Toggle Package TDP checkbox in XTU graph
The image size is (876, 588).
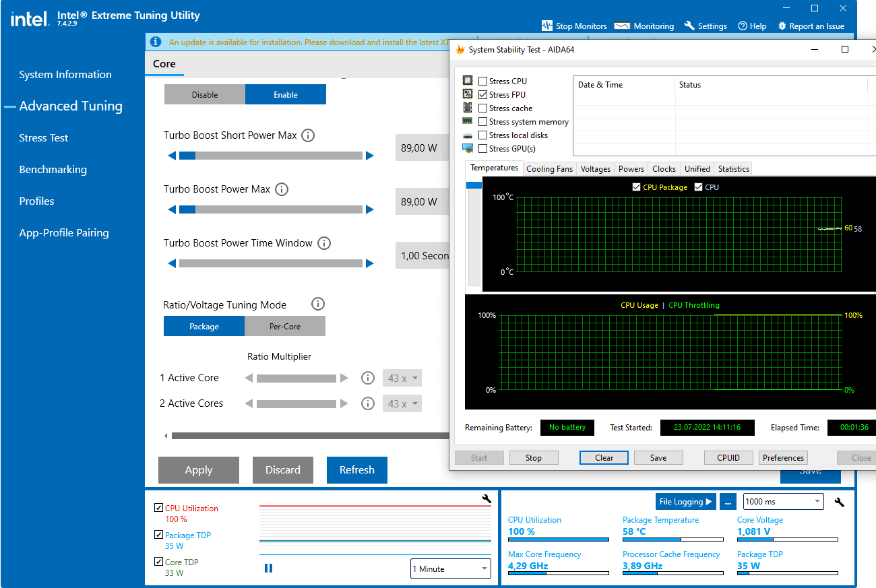pyautogui.click(x=158, y=535)
